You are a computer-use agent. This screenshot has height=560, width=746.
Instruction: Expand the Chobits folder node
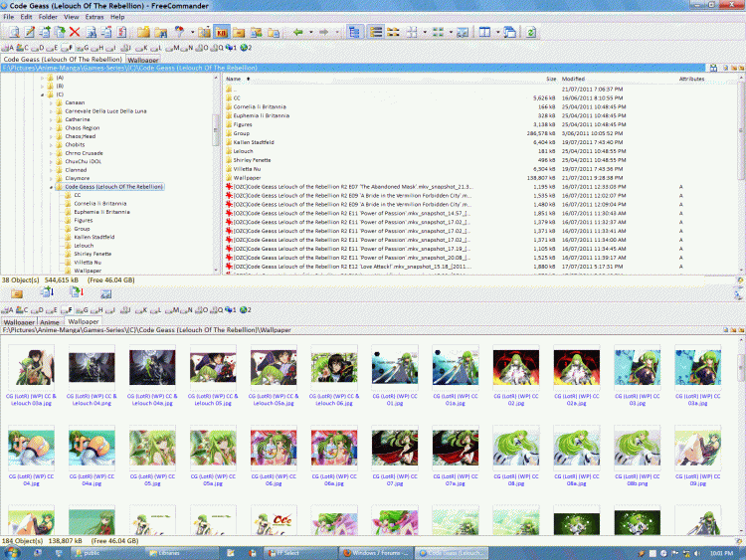[x=51, y=144]
